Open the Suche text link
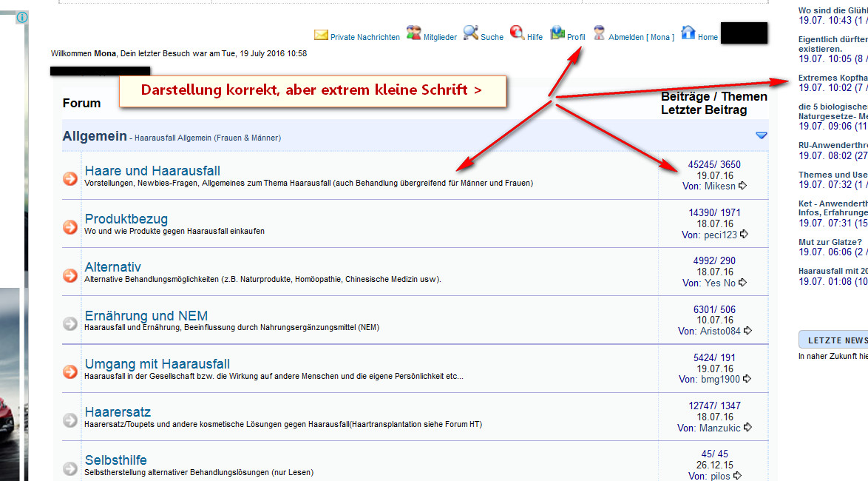The height and width of the screenshot is (481, 868). coord(492,37)
